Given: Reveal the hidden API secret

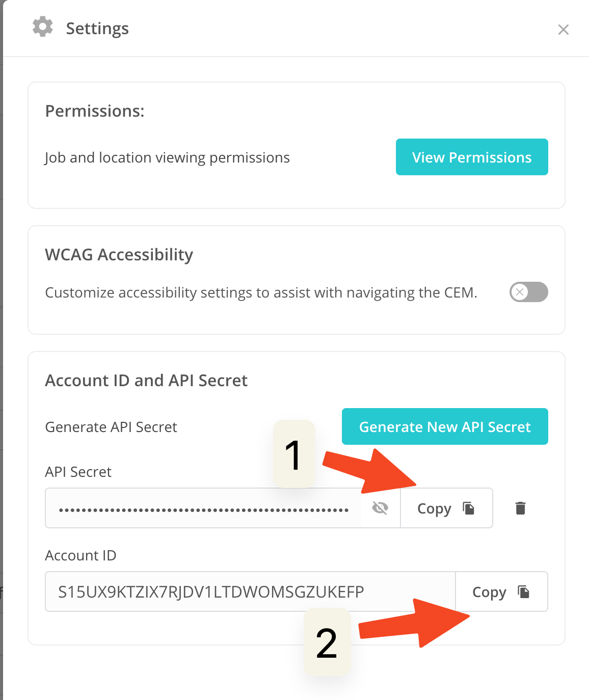Looking at the screenshot, I should (x=380, y=508).
